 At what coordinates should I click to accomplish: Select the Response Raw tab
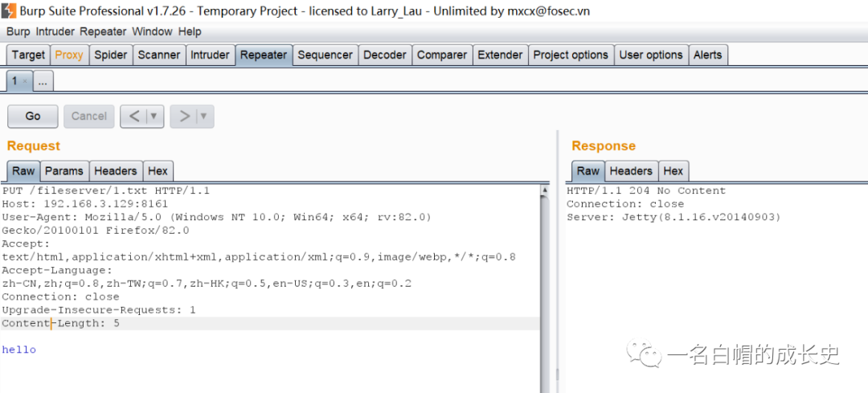[x=588, y=171]
